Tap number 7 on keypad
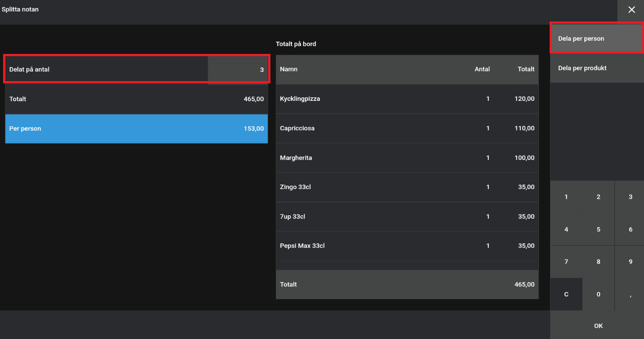The width and height of the screenshot is (644, 339). coord(566,262)
